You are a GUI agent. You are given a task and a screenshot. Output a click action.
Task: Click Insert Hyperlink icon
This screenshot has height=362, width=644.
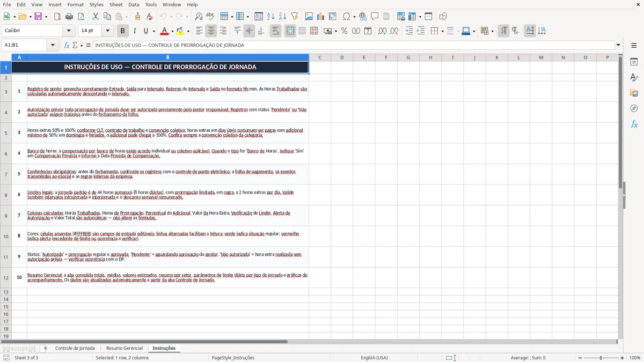[x=363, y=17]
